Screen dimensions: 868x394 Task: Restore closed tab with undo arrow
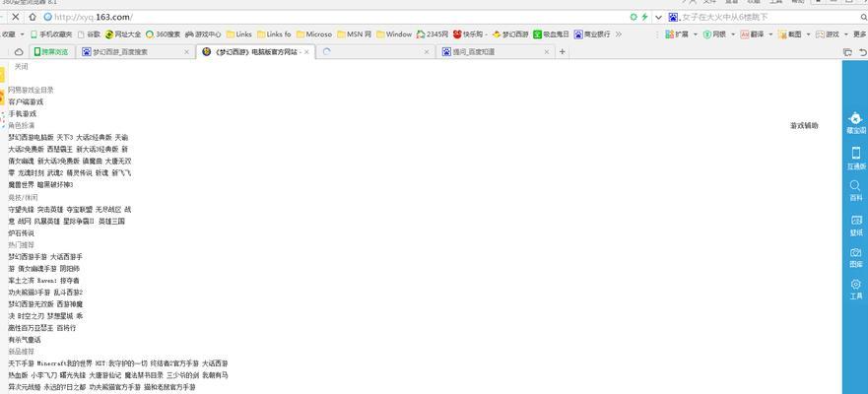pyautogui.click(x=862, y=52)
